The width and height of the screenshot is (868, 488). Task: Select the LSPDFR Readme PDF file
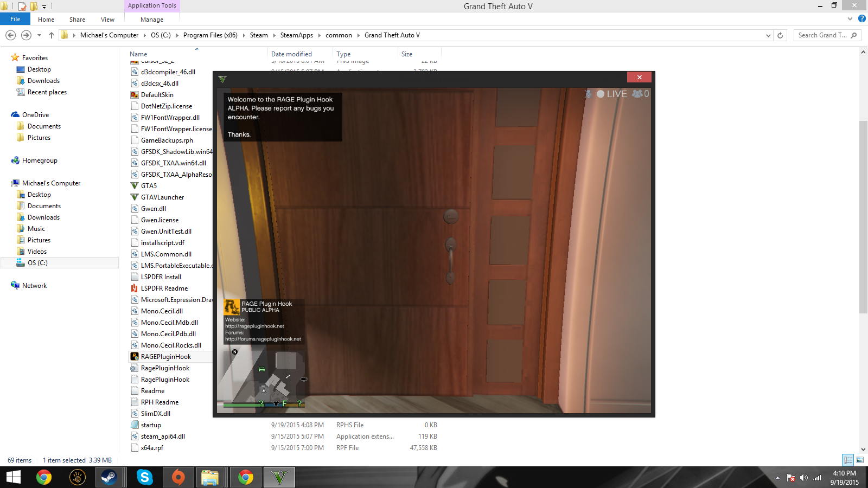point(164,288)
